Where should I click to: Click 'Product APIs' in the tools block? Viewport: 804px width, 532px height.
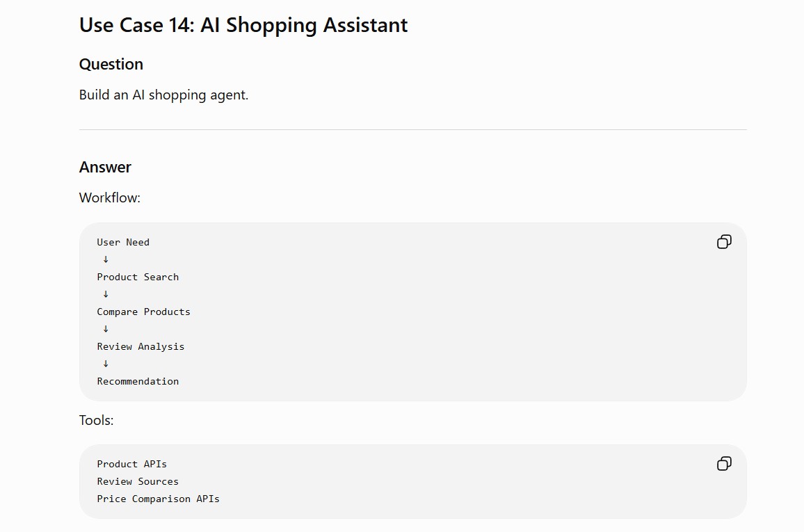[131, 464]
